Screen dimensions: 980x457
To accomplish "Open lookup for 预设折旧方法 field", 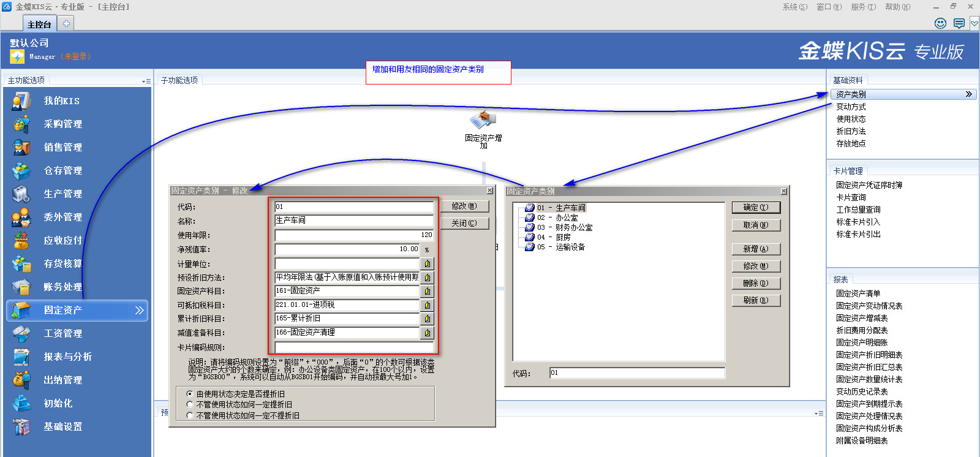I will pyautogui.click(x=428, y=278).
